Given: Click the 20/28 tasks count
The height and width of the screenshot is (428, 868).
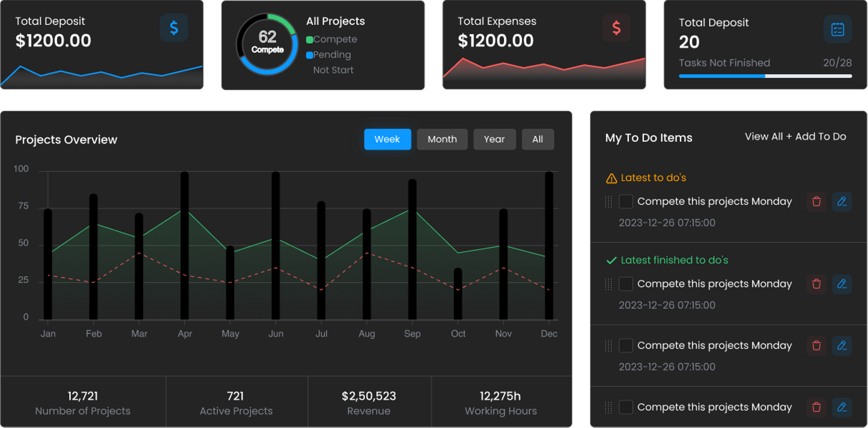Looking at the screenshot, I should click(x=837, y=63).
